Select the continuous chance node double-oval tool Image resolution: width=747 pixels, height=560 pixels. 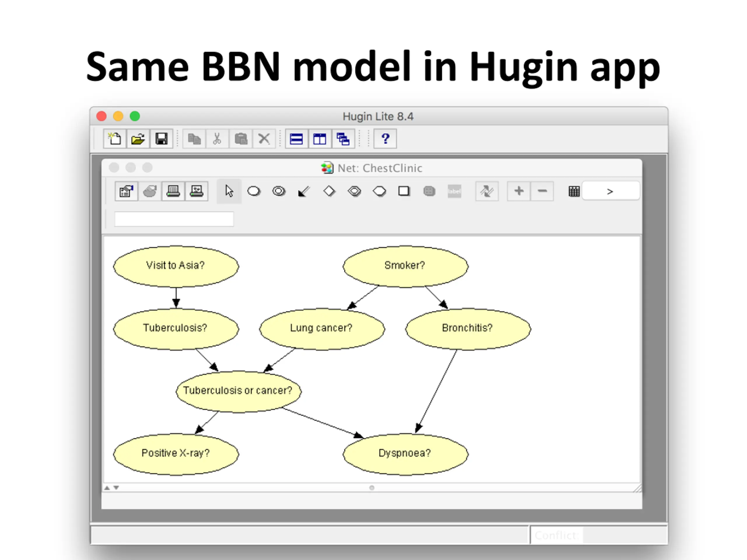(x=279, y=191)
